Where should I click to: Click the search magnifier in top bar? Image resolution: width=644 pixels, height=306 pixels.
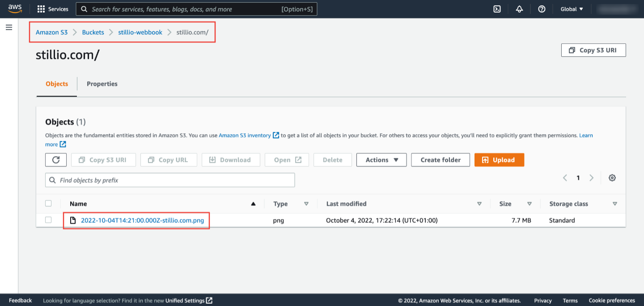pyautogui.click(x=84, y=9)
